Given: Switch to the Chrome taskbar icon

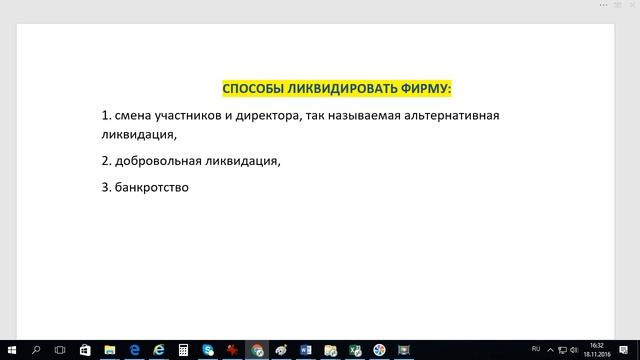Looking at the screenshot, I should [257, 350].
